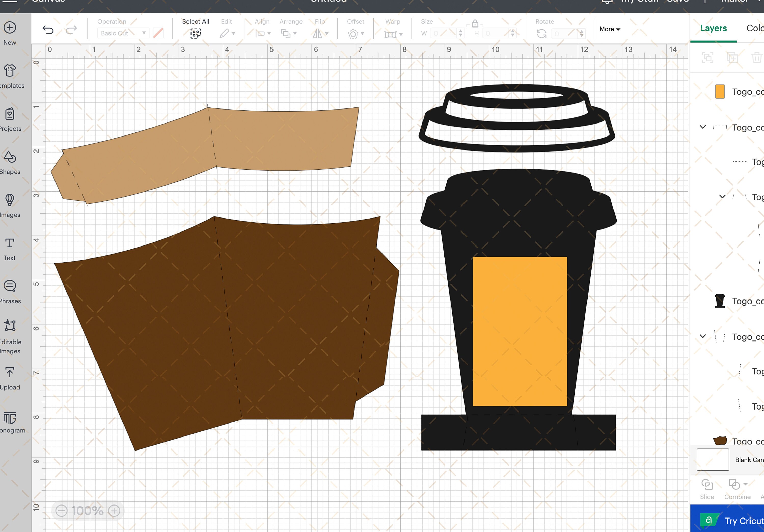Viewport: 764px width, 532px height.
Task: Click the Delete layer trash icon
Action: (x=756, y=58)
